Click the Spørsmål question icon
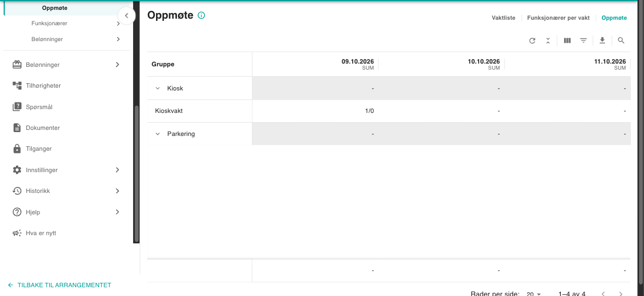 17,107
